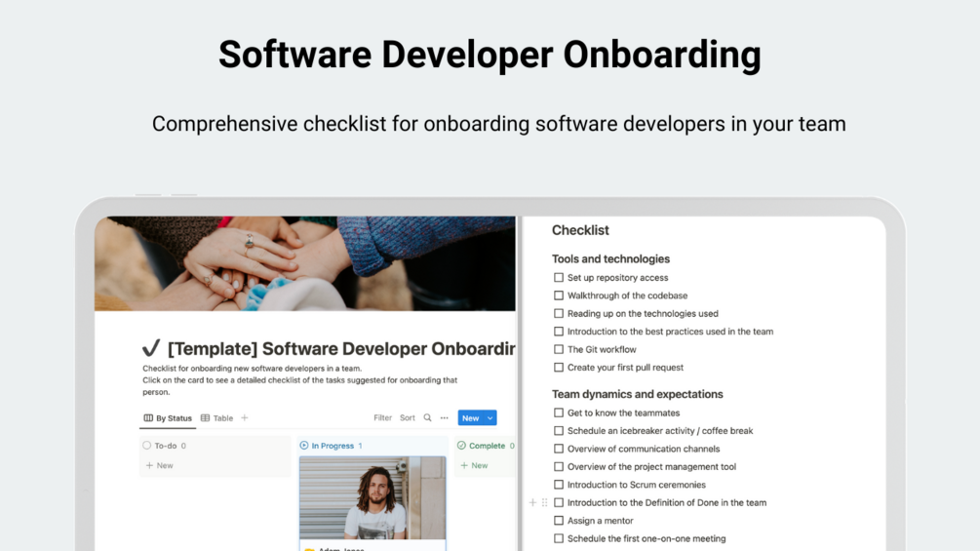
Task: Tick 'Introduction to the Definition of Done' checkbox
Action: pyautogui.click(x=559, y=502)
